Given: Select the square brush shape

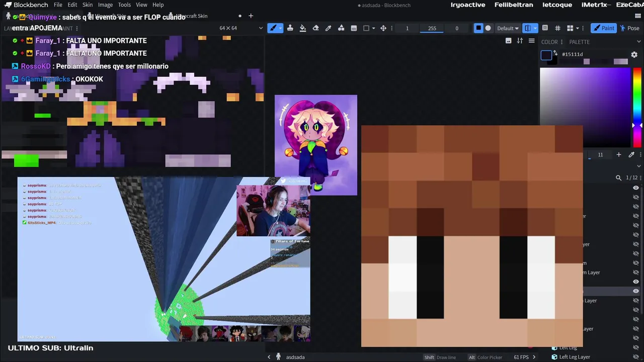Looking at the screenshot, I should [x=478, y=28].
